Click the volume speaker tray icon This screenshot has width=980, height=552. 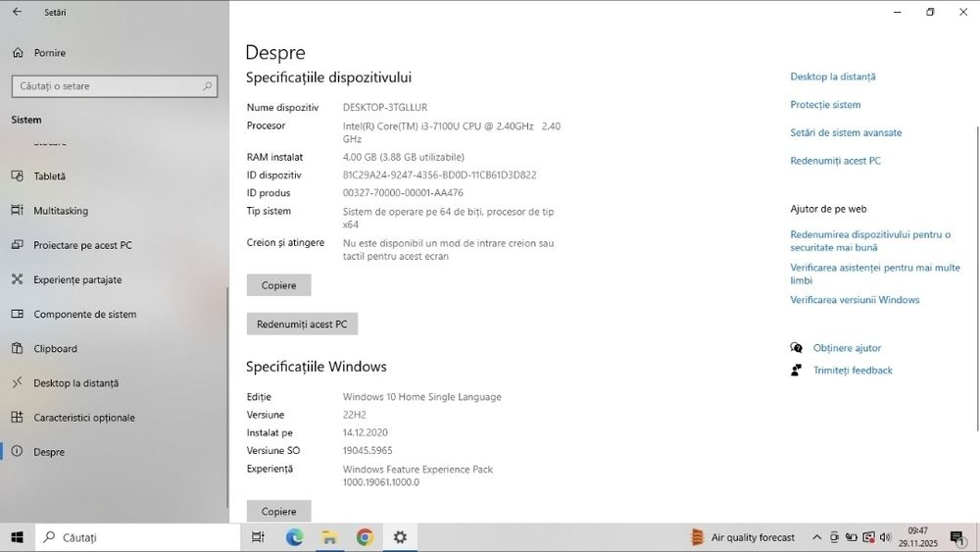885,537
